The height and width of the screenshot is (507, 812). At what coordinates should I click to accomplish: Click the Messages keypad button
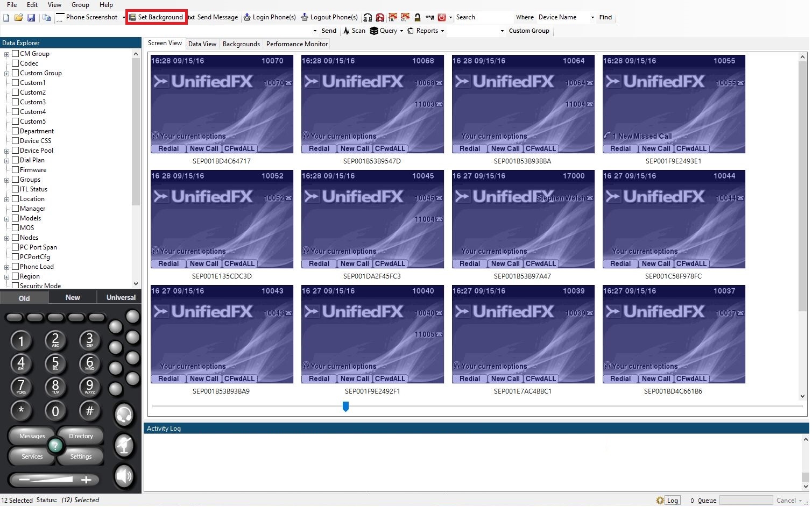coord(32,436)
